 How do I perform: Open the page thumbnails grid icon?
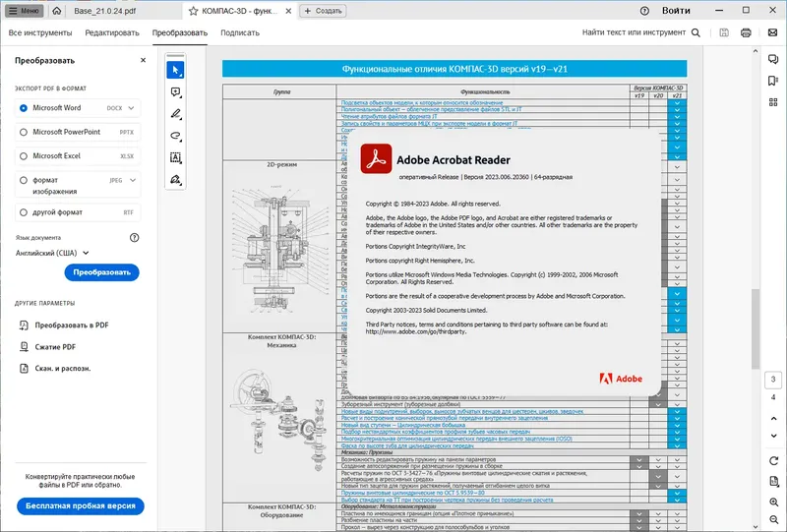coord(773,102)
